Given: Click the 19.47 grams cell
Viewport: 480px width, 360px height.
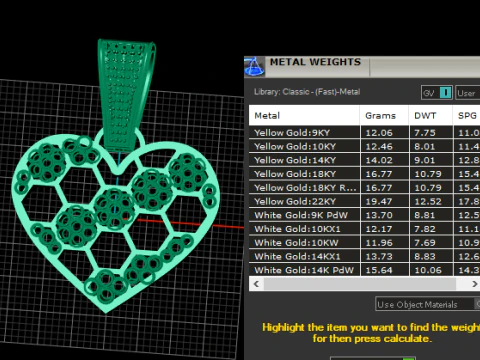Looking at the screenshot, I should pos(384,201).
